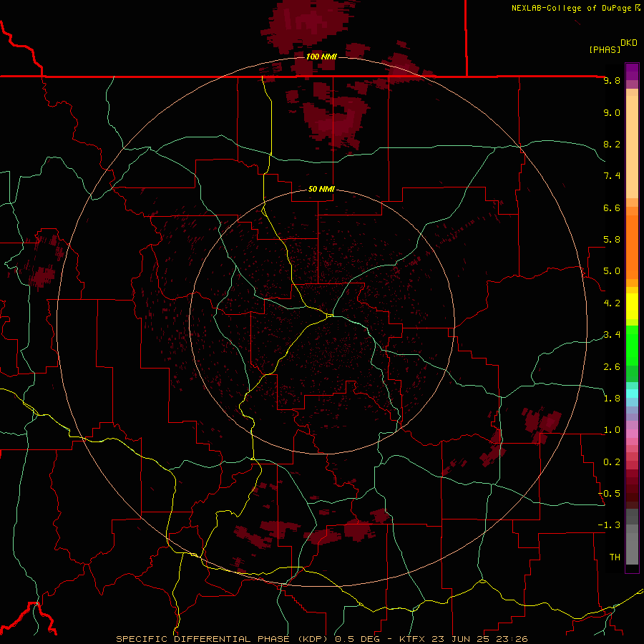This screenshot has height=644, width=644.
Task: Select the 1.0 scale value
Action: (612, 430)
